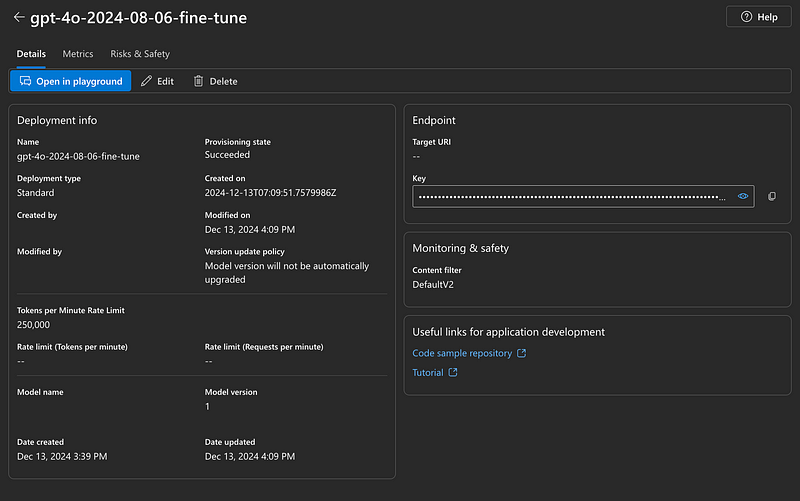Screen dimensions: 800x501
Task: Go back using the left arrow icon
Action: [19, 17]
